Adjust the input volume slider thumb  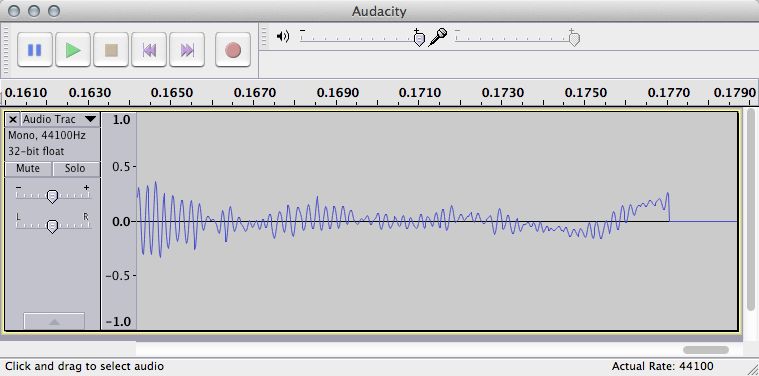[x=574, y=39]
